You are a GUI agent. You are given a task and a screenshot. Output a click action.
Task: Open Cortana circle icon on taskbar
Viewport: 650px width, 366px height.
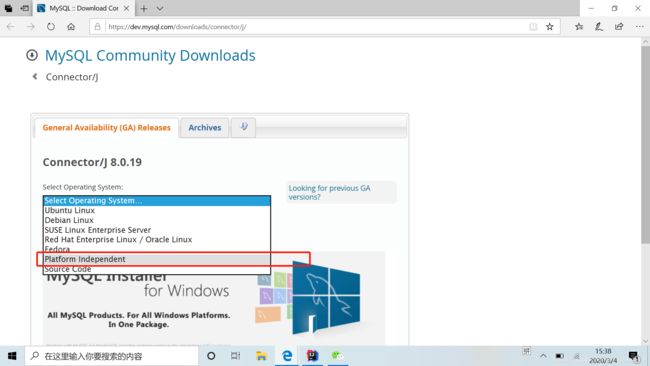point(211,356)
